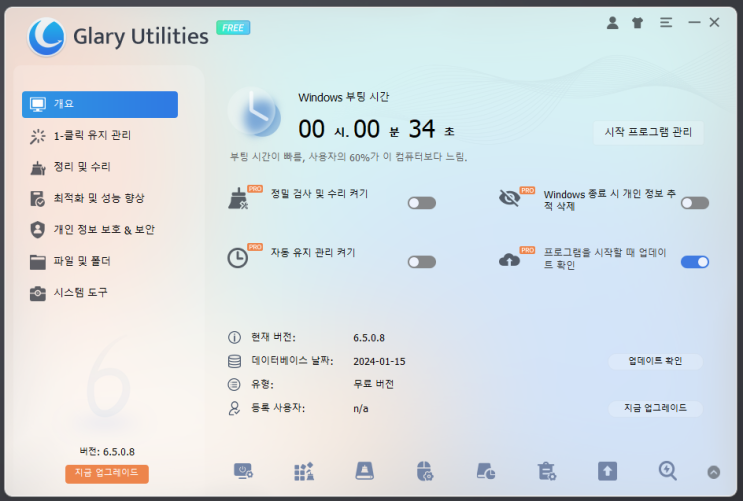743x501 pixels.
Task: Click the 34 초 boot seconds value
Action: tap(431, 129)
